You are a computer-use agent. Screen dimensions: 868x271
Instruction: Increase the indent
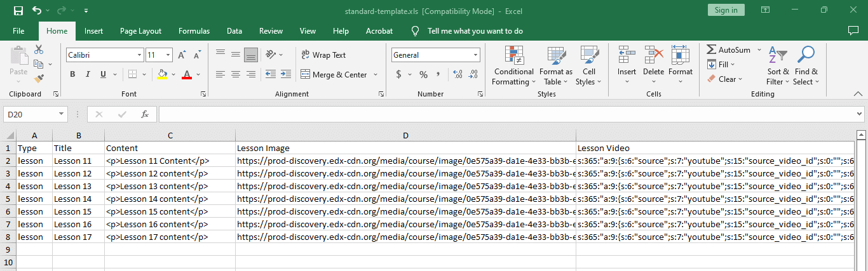pos(285,75)
